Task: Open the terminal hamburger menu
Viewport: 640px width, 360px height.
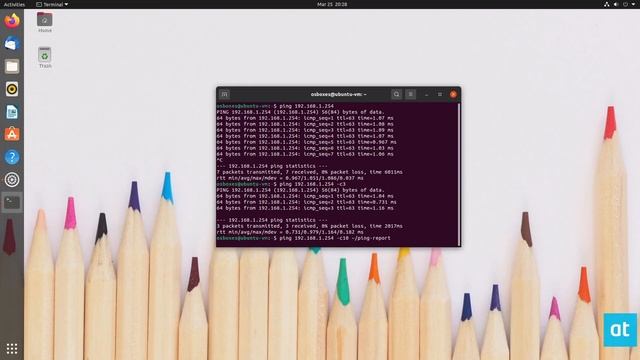Action: click(411, 94)
